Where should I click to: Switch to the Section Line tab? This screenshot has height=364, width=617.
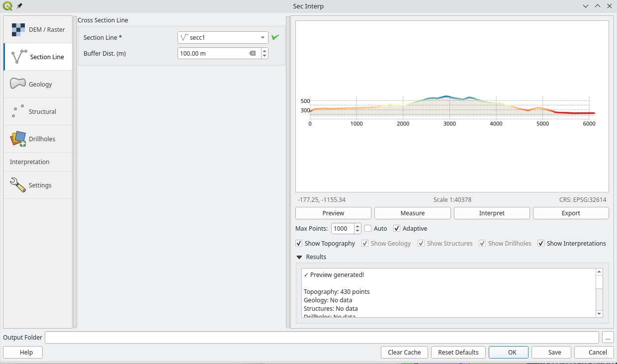tap(38, 57)
